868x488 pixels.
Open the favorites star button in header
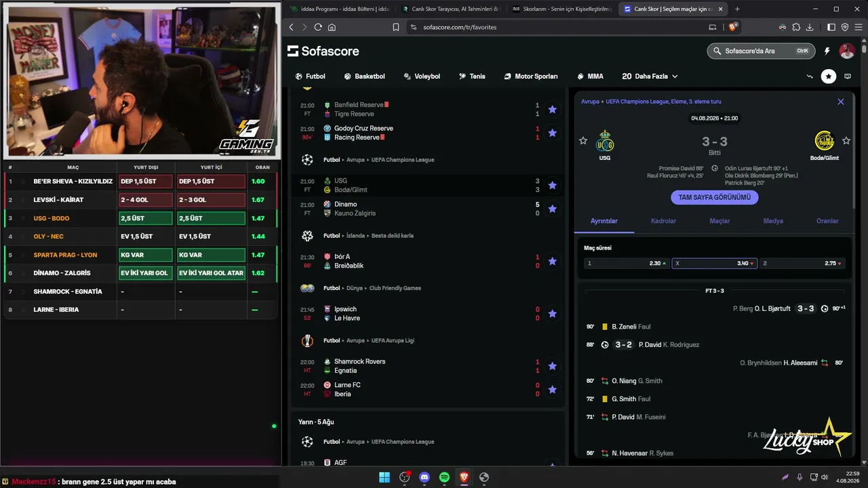[829, 77]
